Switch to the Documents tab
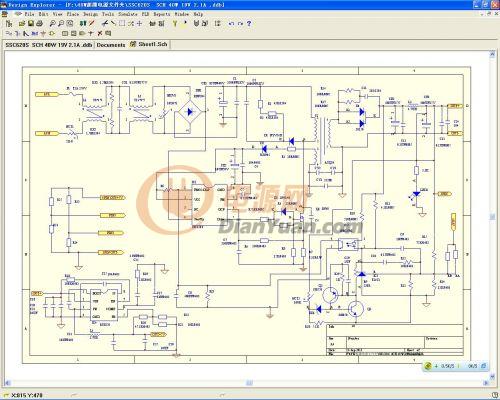Screen dimensions: 500x400 111,45
